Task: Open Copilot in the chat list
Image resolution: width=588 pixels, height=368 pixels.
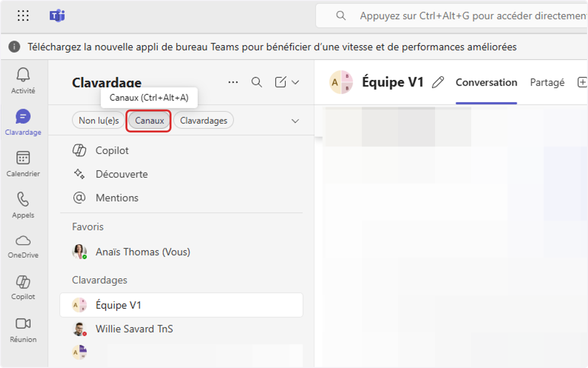Action: point(181,151)
